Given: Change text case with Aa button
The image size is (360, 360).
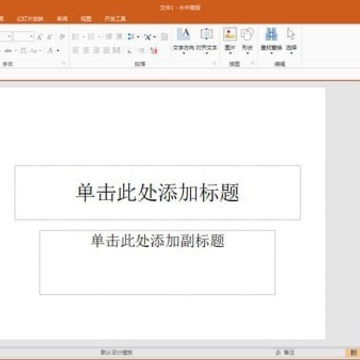Looking at the screenshot, I should pyautogui.click(x=34, y=51).
